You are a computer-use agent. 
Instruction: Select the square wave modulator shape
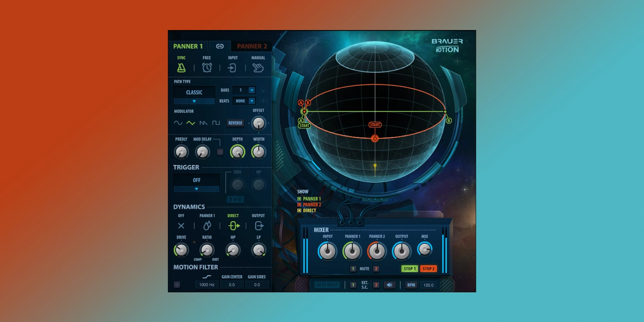tap(216, 123)
